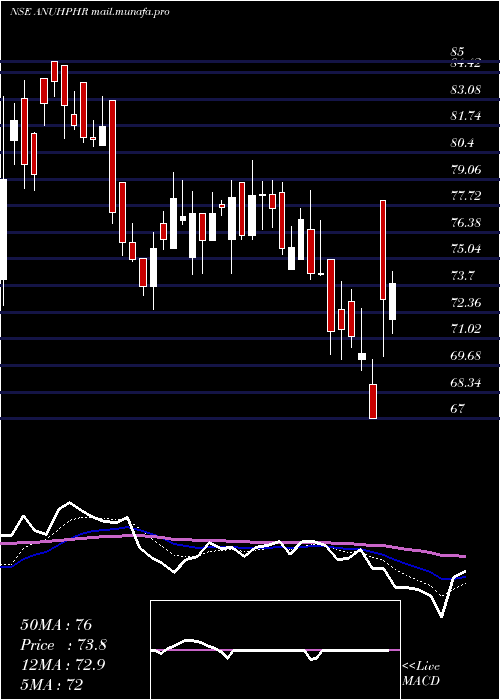This screenshot has height=700, width=500.
Task: Click the 12MA : 72.9 readout
Action: (62, 665)
